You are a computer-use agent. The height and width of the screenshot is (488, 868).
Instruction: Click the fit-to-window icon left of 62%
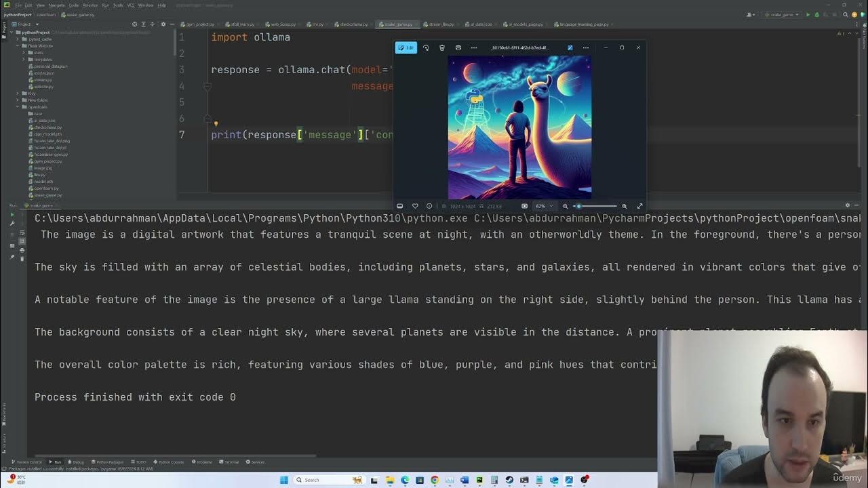click(x=524, y=206)
